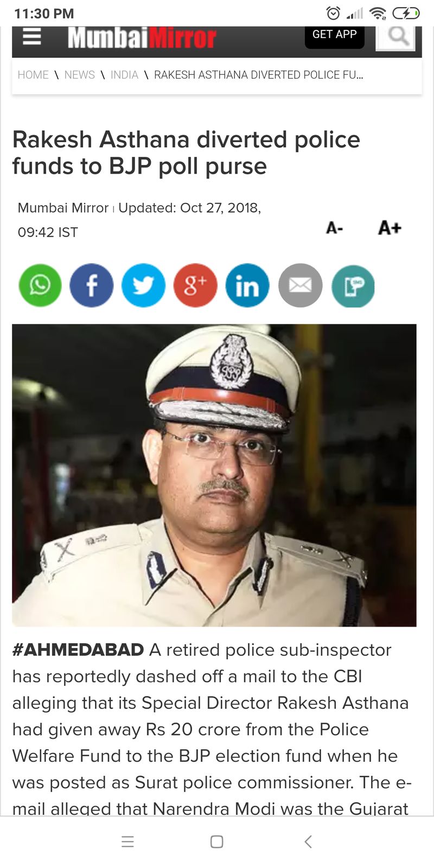Open India breadcrumb link
This screenshot has width=434, height=868.
[x=124, y=75]
